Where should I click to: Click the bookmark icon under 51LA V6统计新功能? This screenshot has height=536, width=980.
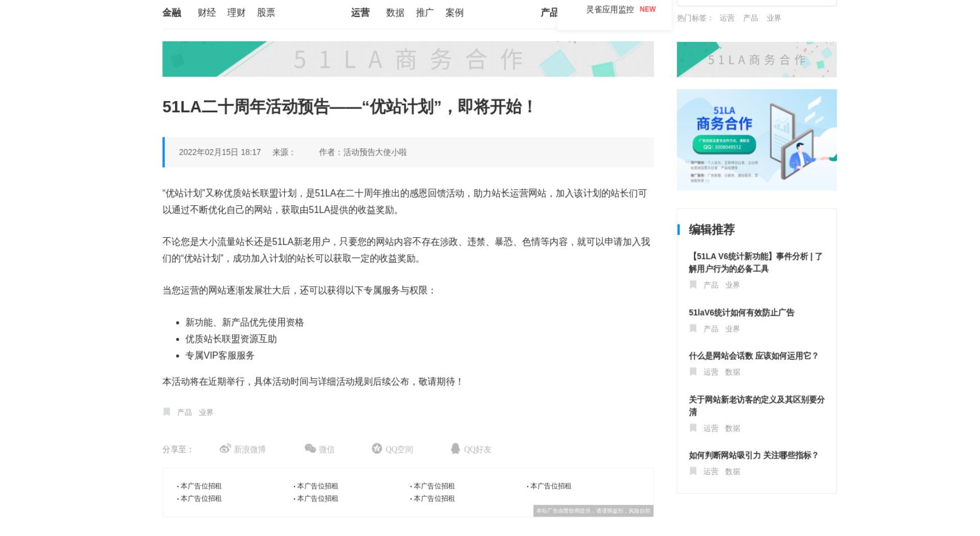coord(693,284)
